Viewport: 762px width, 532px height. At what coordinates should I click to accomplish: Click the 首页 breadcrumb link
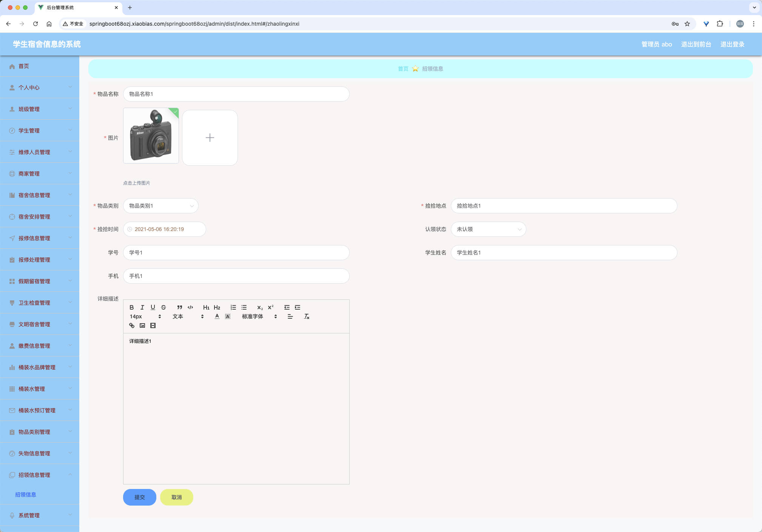coord(403,69)
